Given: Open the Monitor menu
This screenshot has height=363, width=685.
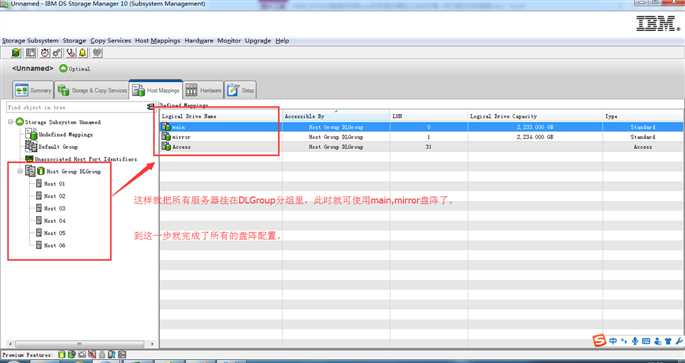Looking at the screenshot, I should [229, 41].
